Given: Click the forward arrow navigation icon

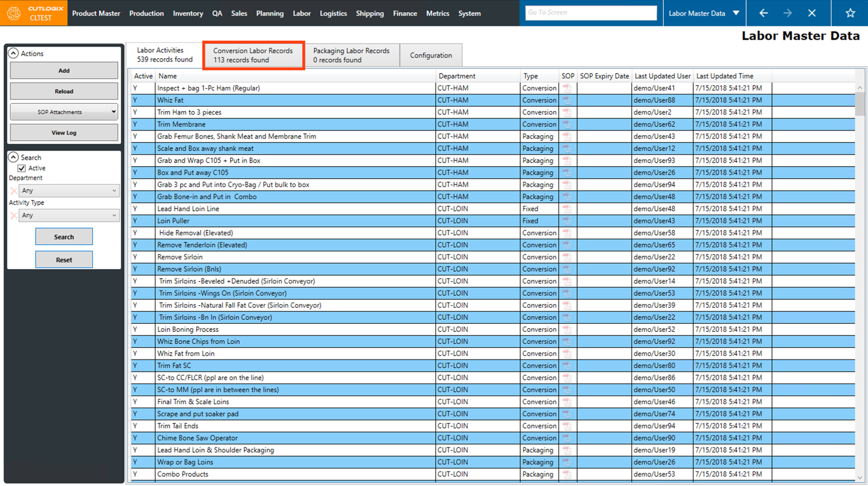Looking at the screenshot, I should (787, 13).
